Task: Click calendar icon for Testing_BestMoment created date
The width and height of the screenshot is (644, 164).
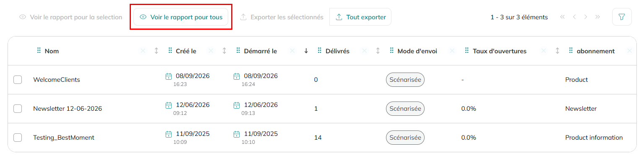Action: click(x=169, y=134)
